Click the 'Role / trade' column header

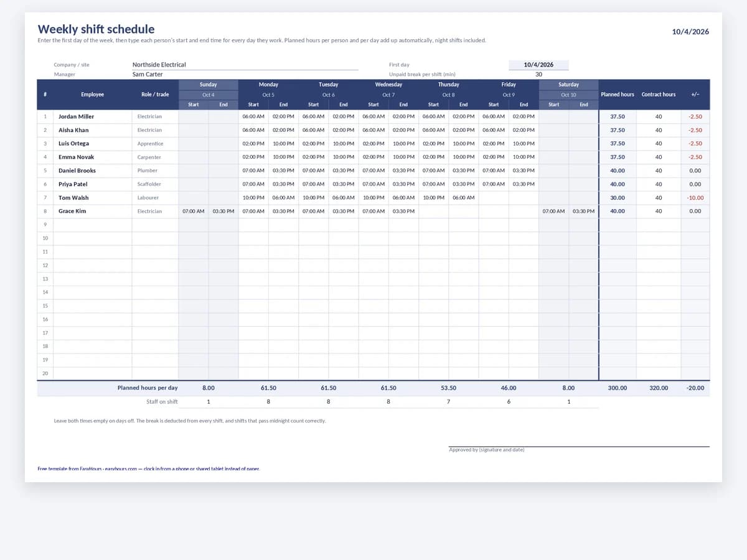155,95
